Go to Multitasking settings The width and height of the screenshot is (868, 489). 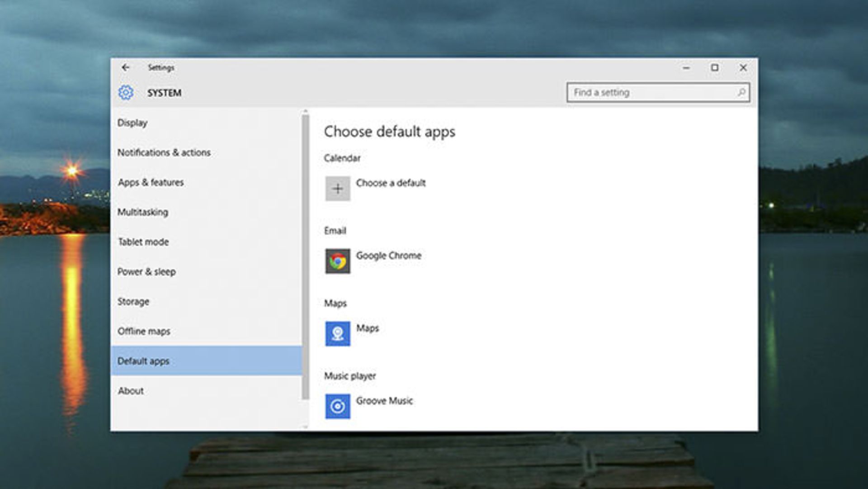coord(206,212)
